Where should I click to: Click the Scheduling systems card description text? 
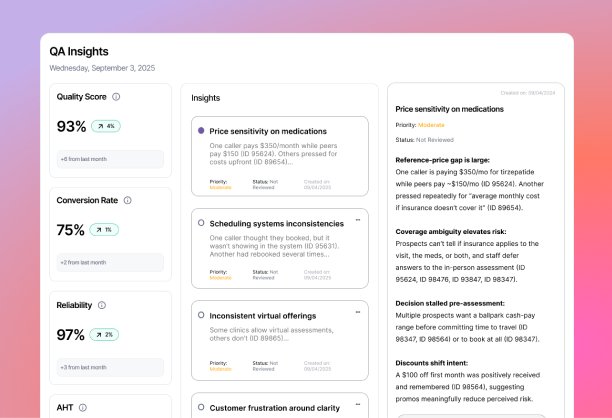[x=274, y=246]
